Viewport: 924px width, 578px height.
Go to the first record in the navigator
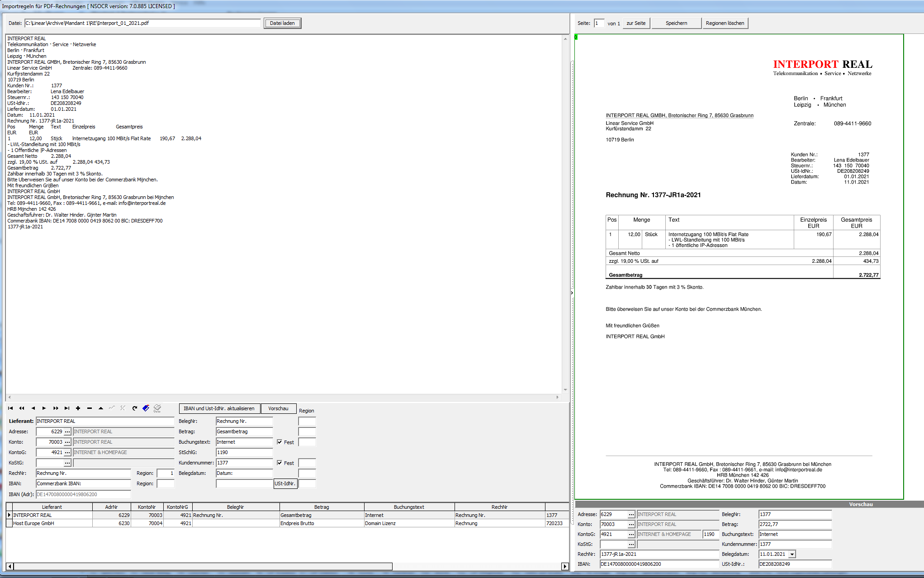coord(10,408)
